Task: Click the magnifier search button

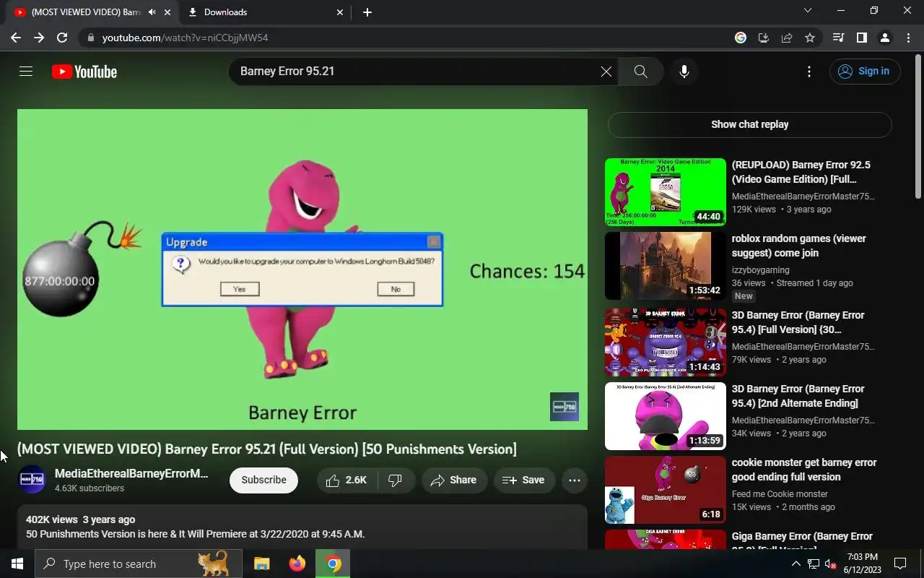Action: 640,72
